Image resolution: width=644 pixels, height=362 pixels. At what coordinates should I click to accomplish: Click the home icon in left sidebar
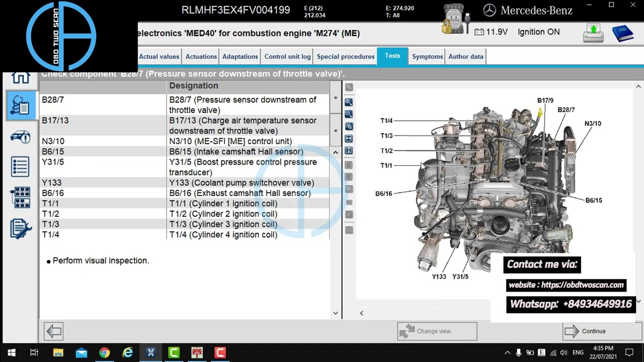tap(21, 78)
